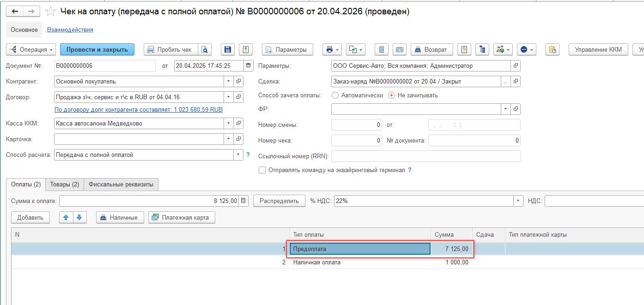This screenshot has height=305, width=644.
Task: Open the contract debt amount link
Action: pyautogui.click(x=139, y=110)
